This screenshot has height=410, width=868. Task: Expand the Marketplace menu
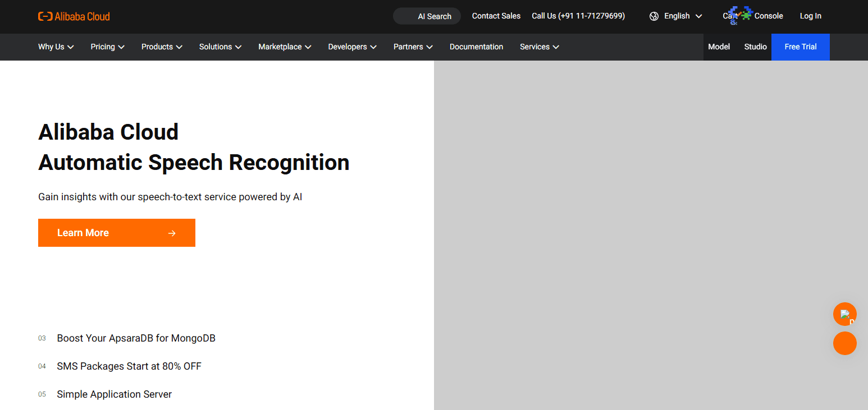pos(285,47)
